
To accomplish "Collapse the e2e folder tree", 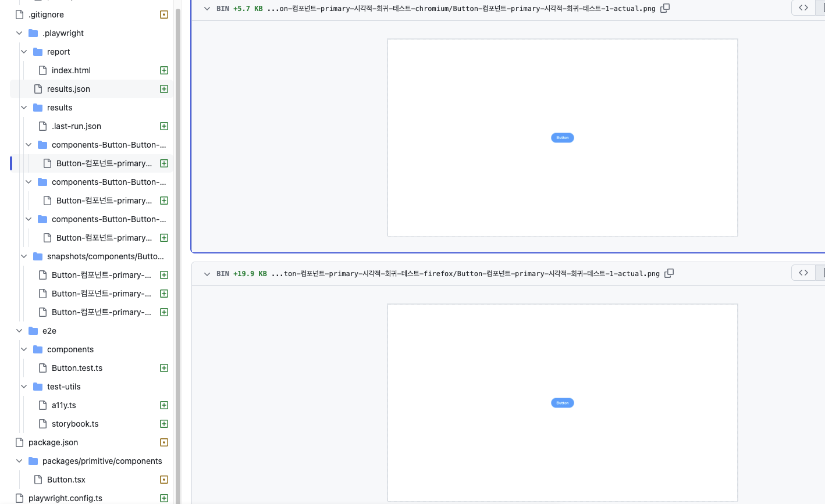I will tap(19, 331).
